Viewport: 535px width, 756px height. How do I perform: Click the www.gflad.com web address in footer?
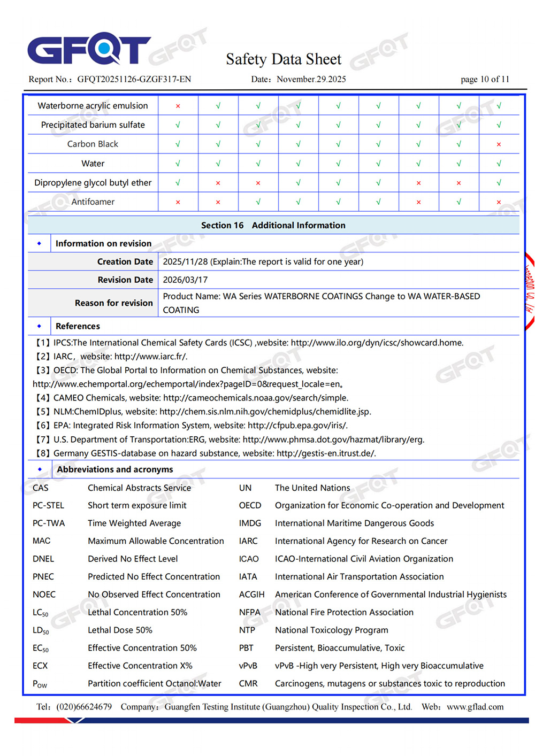click(475, 707)
